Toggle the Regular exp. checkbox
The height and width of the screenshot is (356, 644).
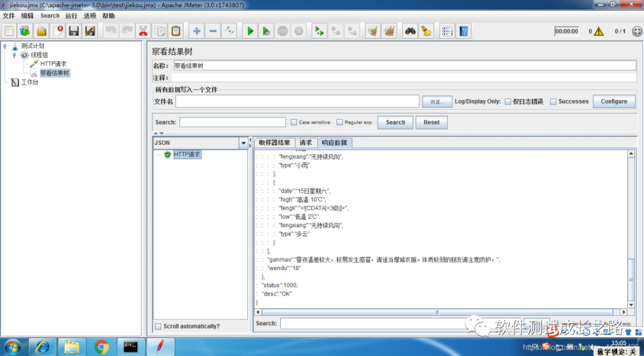tap(339, 122)
